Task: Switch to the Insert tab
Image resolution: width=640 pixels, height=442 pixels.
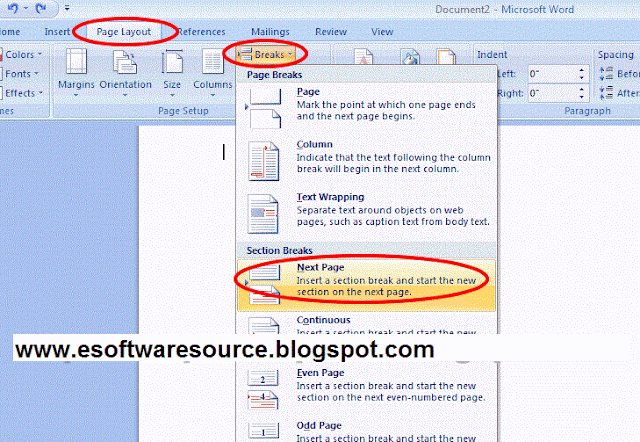Action: [x=57, y=32]
